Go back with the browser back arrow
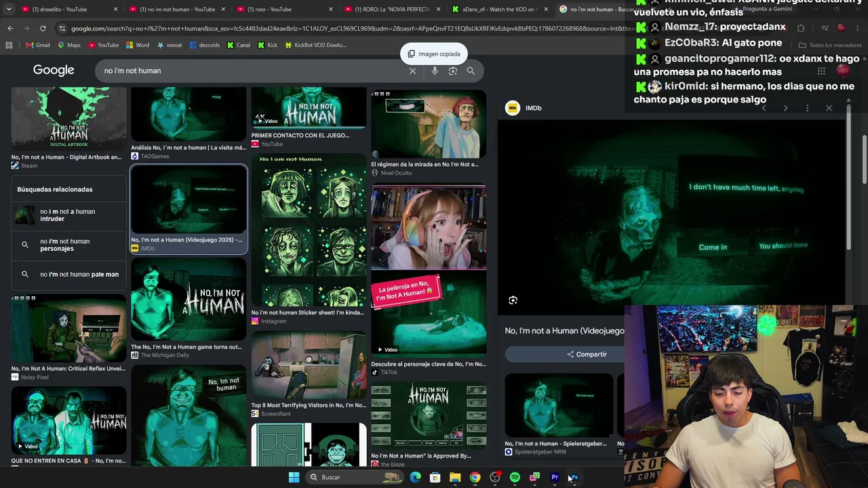Viewport: 868px width, 488px height. [10, 28]
